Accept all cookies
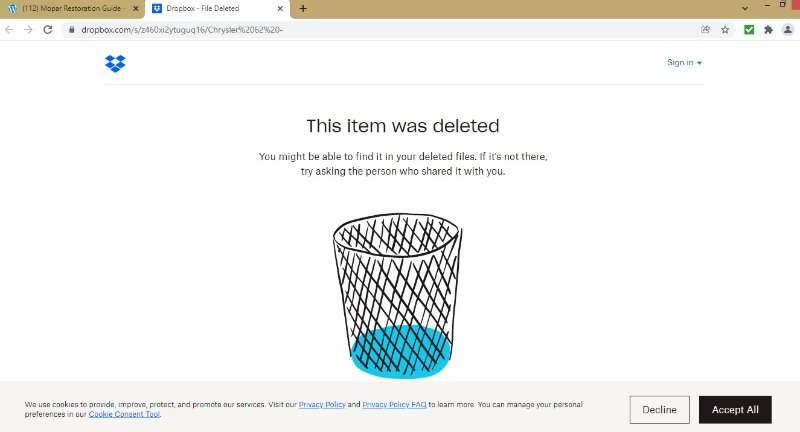 (735, 410)
